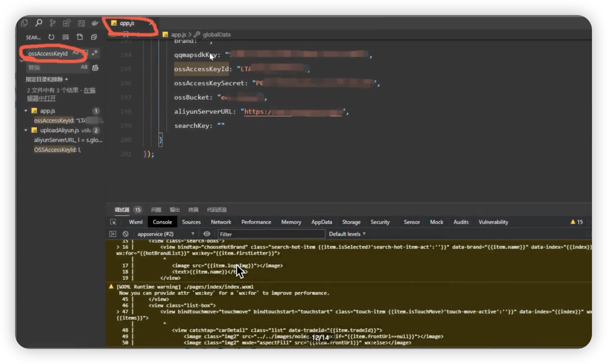Click the aliyunServerURL https link in editor

(292, 112)
